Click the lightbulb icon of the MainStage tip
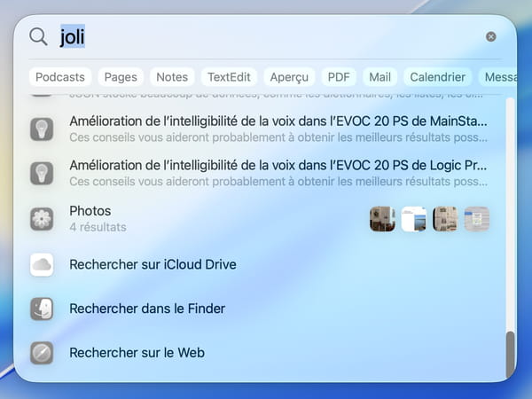This screenshot has width=532, height=399. [x=43, y=128]
